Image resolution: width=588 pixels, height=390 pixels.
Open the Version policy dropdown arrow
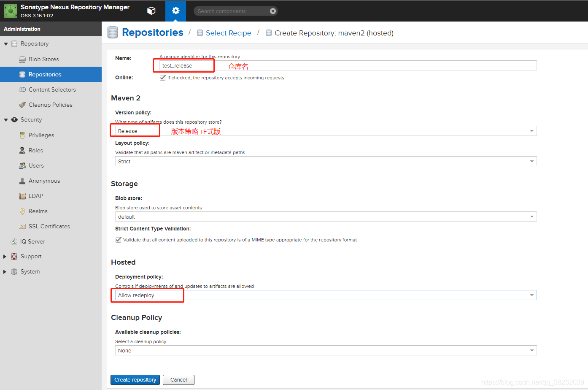532,131
